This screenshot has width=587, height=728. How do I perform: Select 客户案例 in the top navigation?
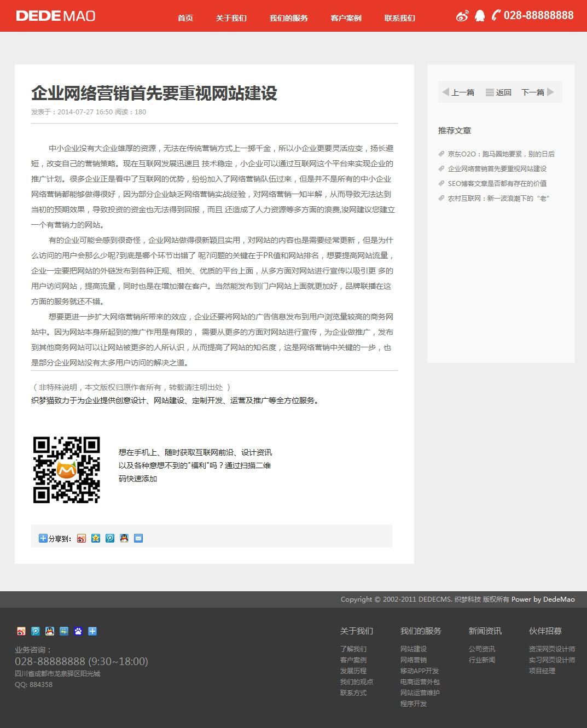[346, 18]
